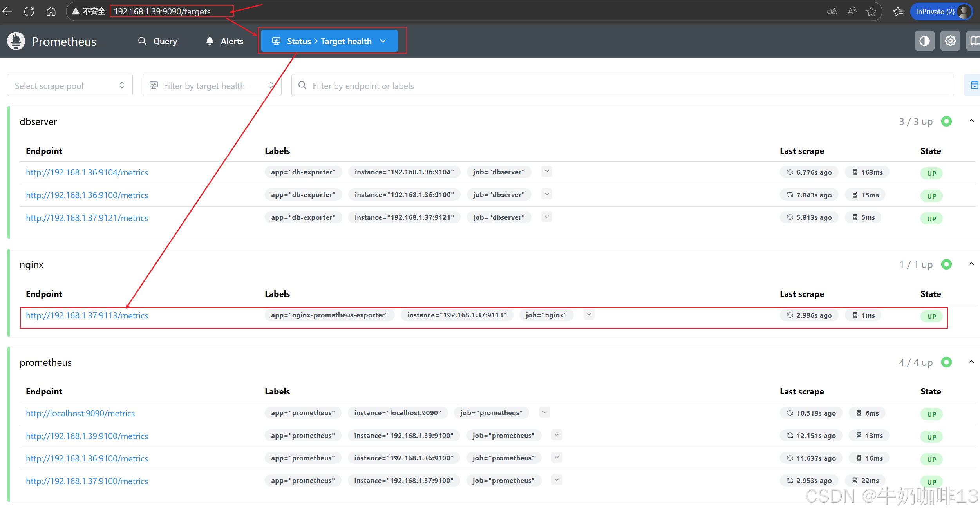
Task: Click the browser home icon
Action: pos(51,11)
